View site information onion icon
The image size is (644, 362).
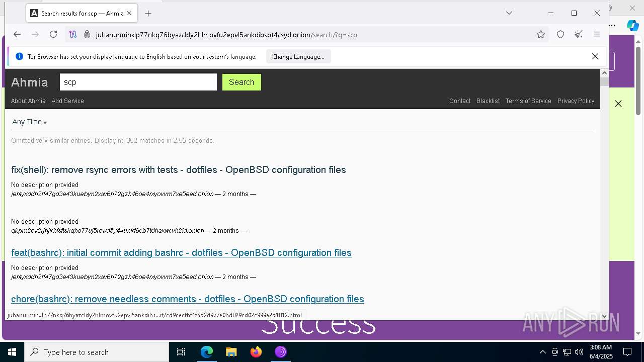(x=87, y=34)
